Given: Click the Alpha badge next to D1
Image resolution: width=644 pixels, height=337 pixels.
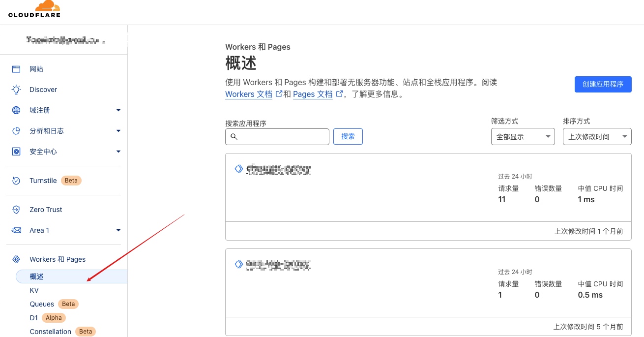Looking at the screenshot, I should (54, 318).
